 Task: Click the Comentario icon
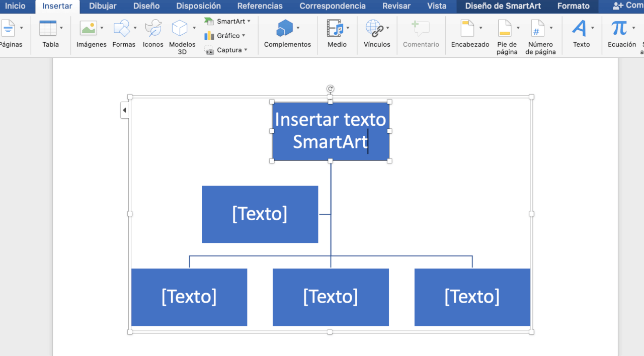[x=421, y=28]
